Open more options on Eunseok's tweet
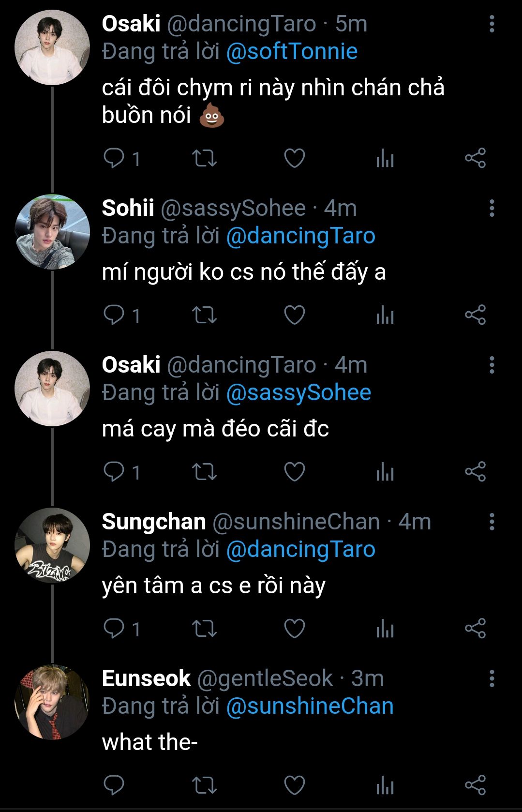Viewport: 522px width, 812px height. (x=492, y=678)
